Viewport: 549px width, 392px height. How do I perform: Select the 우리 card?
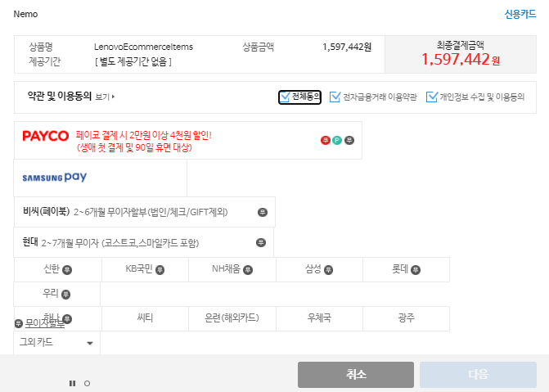click(56, 294)
